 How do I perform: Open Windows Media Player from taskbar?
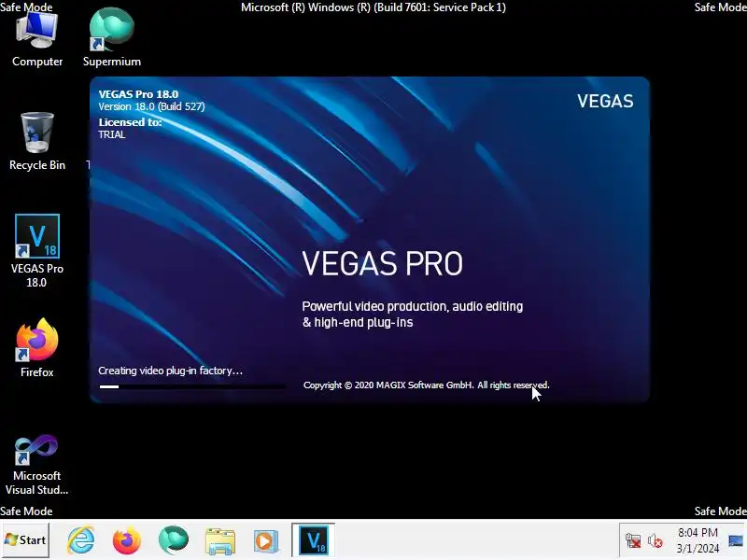[x=265, y=541]
